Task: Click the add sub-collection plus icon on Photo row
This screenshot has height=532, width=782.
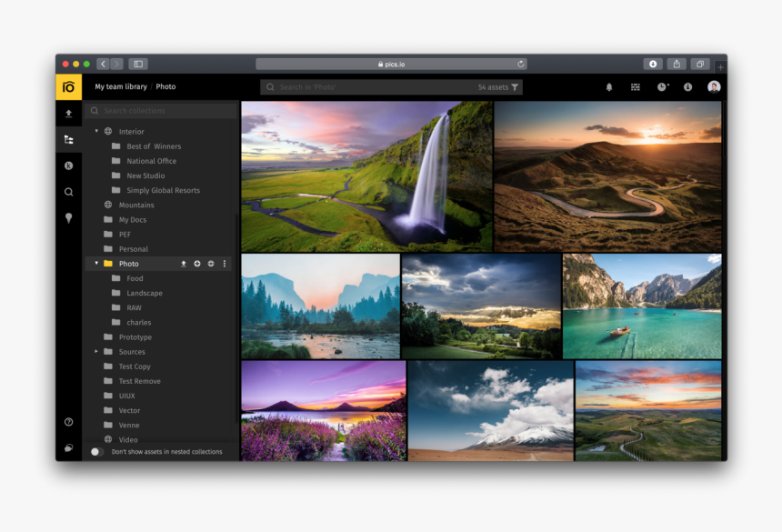Action: [x=196, y=264]
